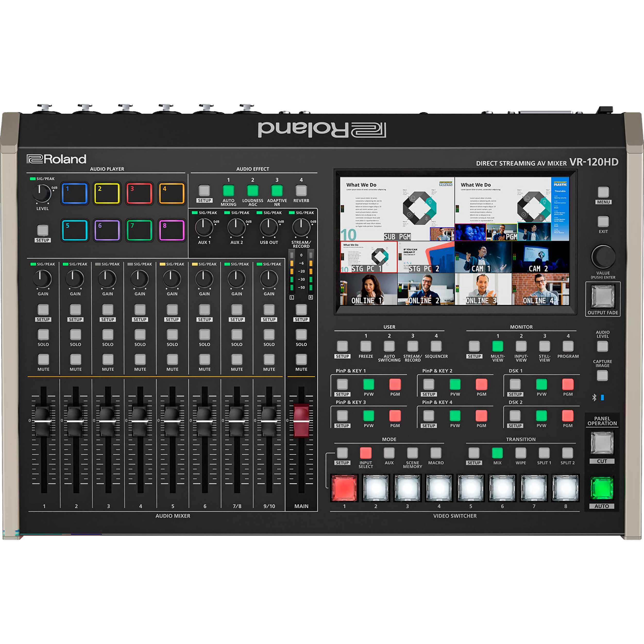The width and height of the screenshot is (644, 644).
Task: Click the CAPTURE IMAGE button
Action: click(602, 376)
